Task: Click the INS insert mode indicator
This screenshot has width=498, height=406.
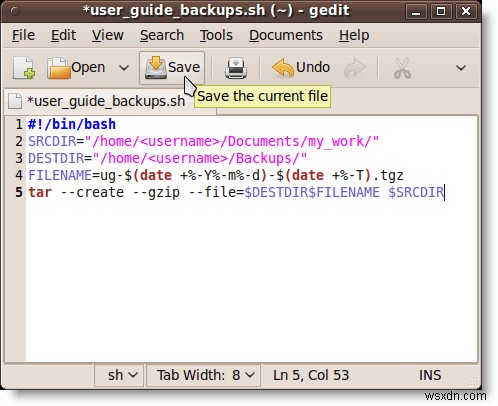Action: (x=430, y=375)
